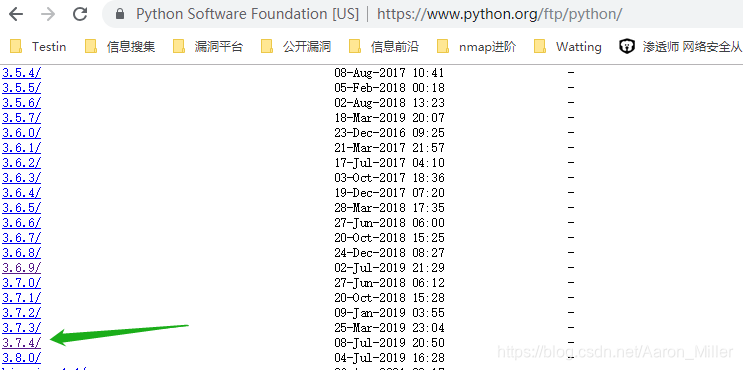
Task: Click the date 04-Jul-2019 16:28
Action: click(x=389, y=358)
